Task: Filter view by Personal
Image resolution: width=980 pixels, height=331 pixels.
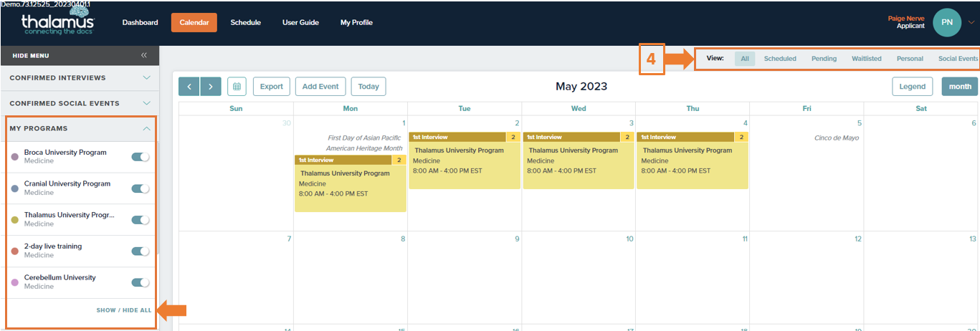Action: (910, 59)
